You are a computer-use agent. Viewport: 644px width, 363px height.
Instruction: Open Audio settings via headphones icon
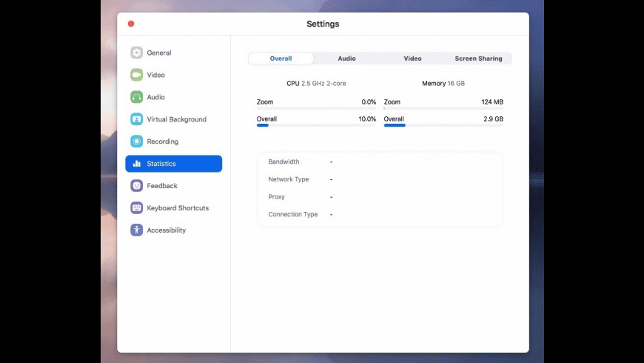tap(136, 97)
